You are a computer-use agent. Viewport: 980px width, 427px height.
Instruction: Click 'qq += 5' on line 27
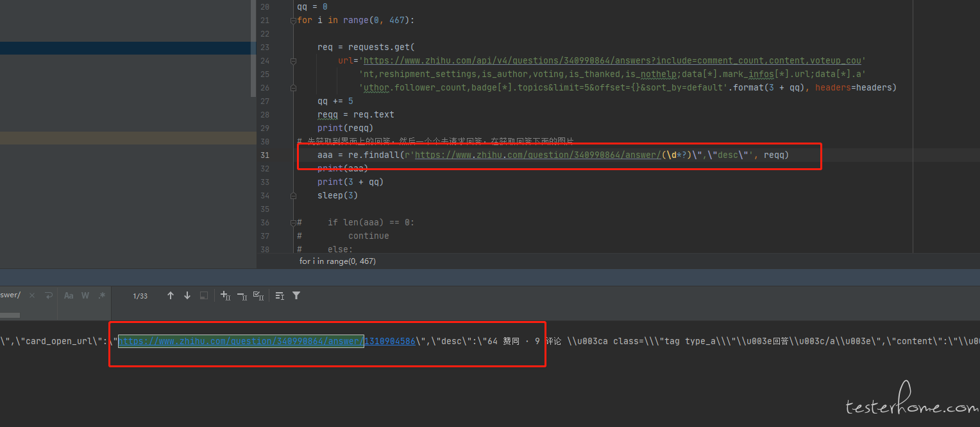335,101
